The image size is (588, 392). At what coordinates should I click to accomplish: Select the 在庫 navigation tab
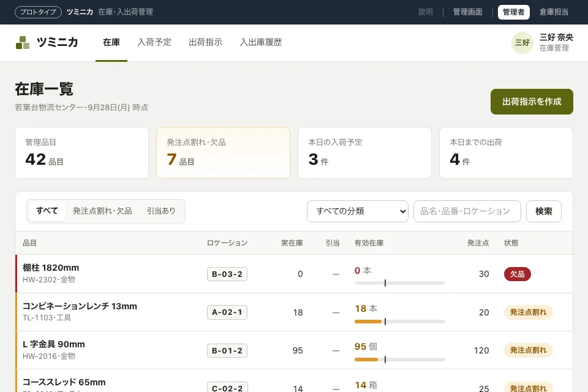111,42
